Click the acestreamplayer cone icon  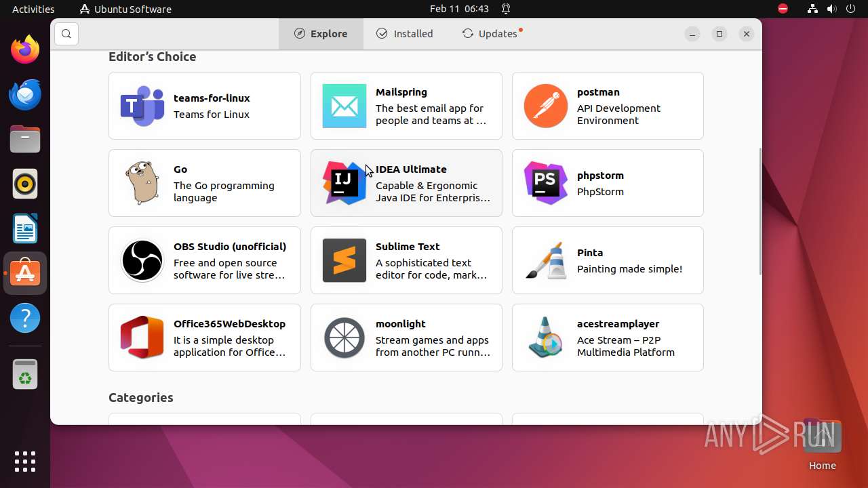(545, 338)
